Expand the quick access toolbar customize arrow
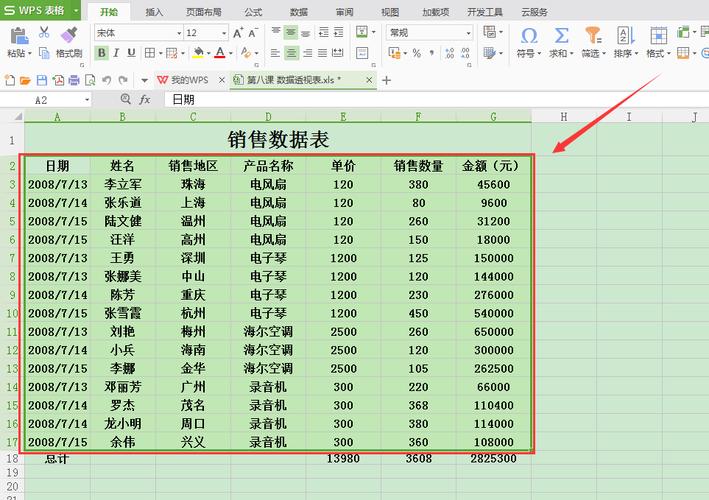 [x=144, y=80]
